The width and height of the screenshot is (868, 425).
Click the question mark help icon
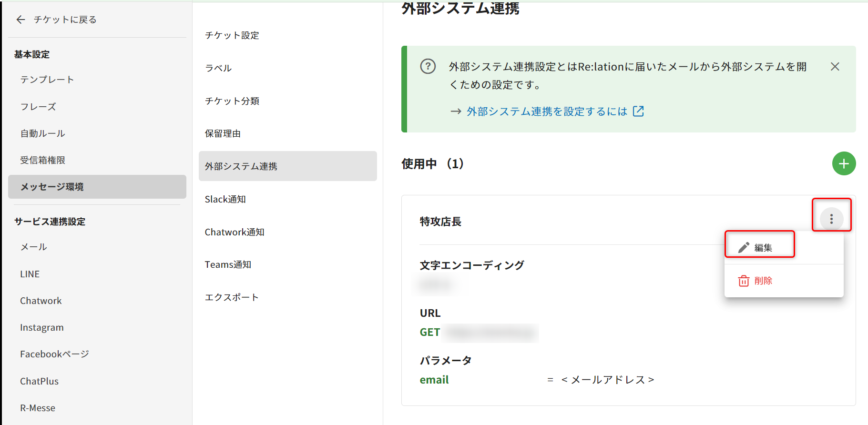428,66
